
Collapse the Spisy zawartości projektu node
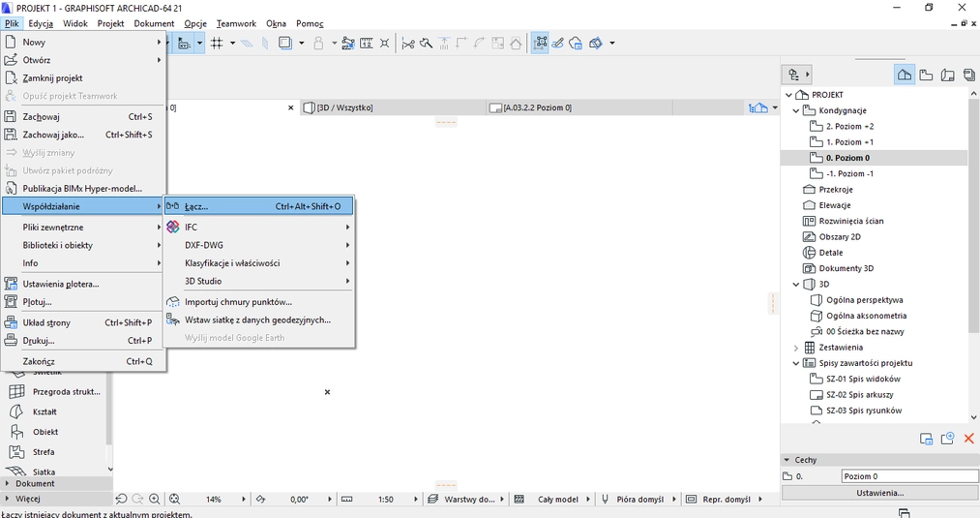tap(795, 363)
